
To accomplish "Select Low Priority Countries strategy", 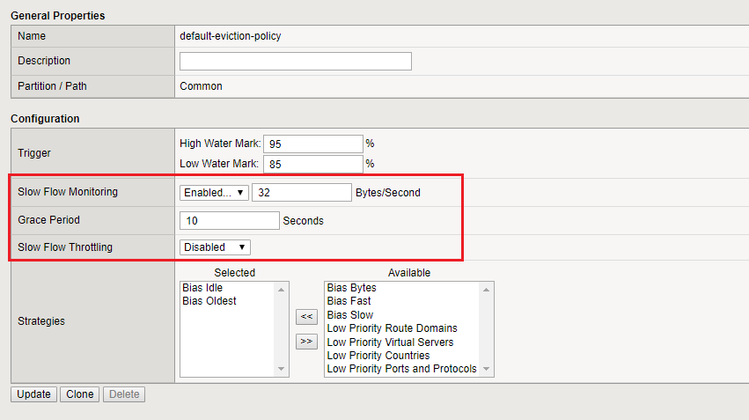I will [x=378, y=355].
